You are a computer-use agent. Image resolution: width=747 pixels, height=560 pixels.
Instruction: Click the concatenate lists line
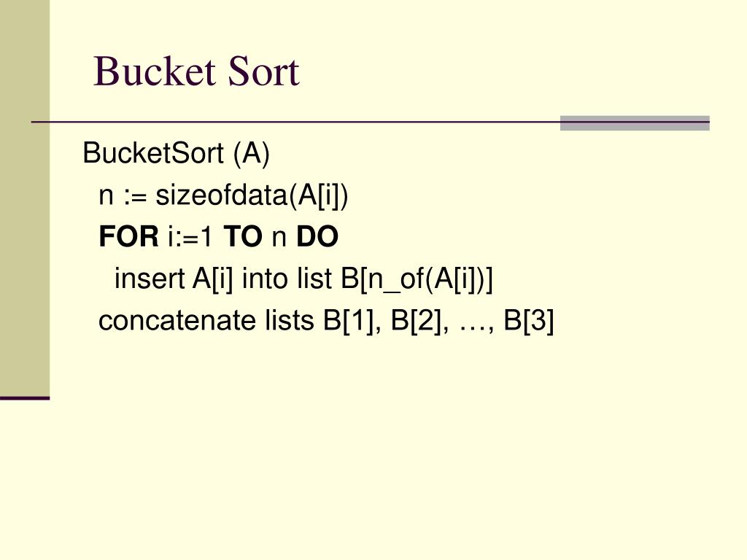[x=326, y=321]
